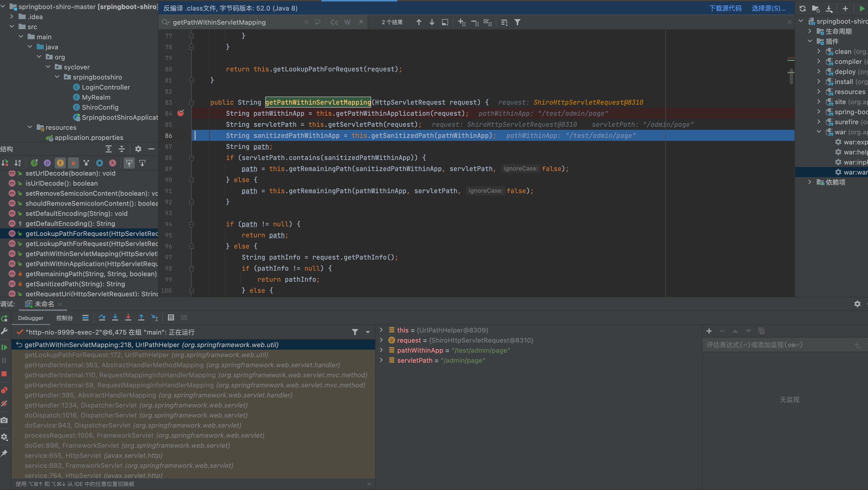This screenshot has width=868, height=490.
Task: Select the 未命名 debug session tab
Action: click(x=44, y=304)
